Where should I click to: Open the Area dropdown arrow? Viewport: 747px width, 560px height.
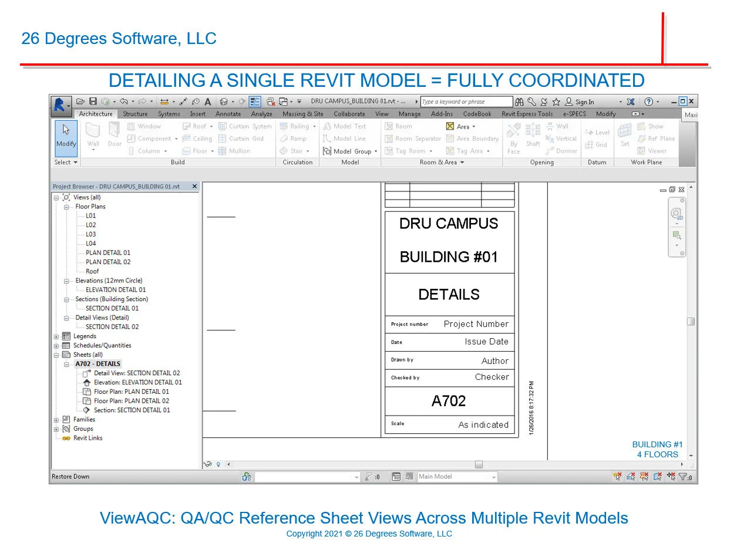(x=474, y=127)
